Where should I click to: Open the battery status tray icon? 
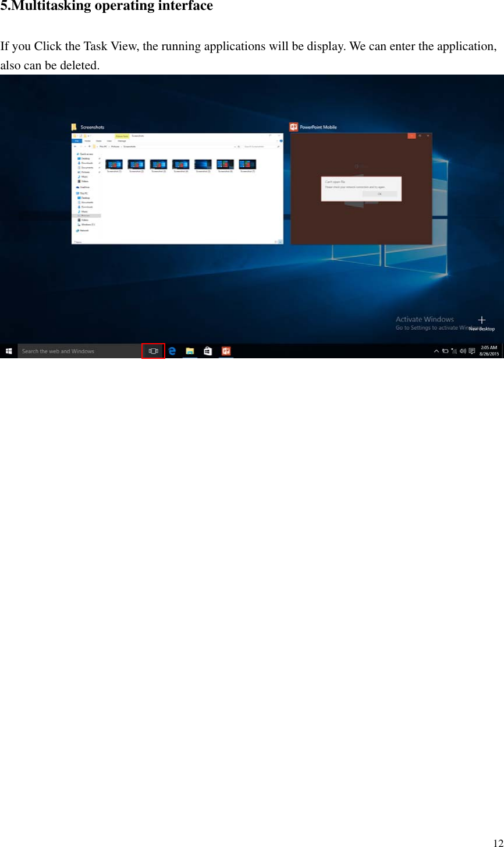[445, 351]
